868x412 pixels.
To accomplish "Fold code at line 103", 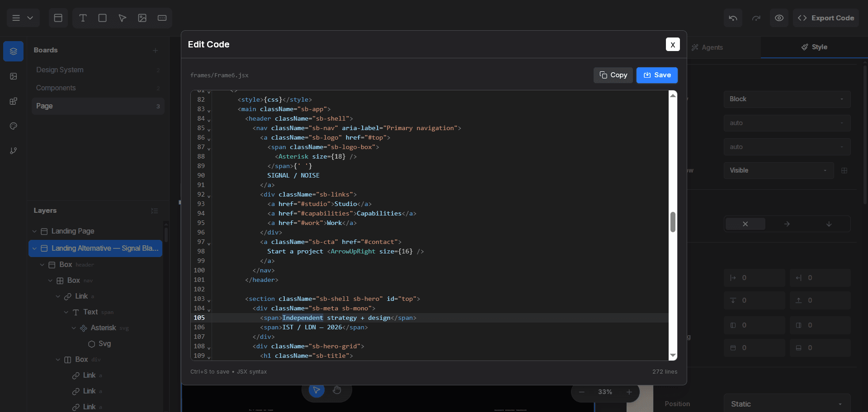I will point(209,300).
